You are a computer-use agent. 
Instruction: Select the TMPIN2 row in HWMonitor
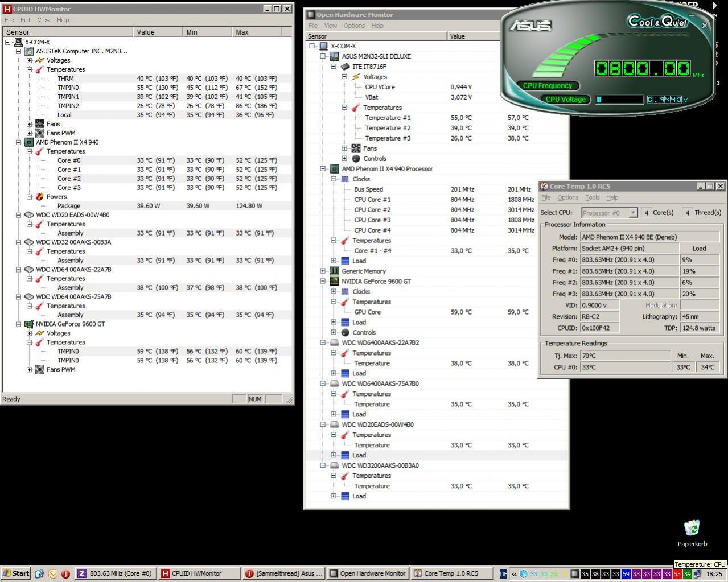click(147, 106)
